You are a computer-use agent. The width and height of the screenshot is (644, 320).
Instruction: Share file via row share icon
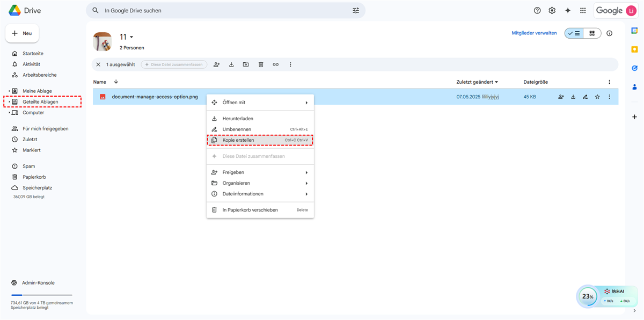(561, 97)
